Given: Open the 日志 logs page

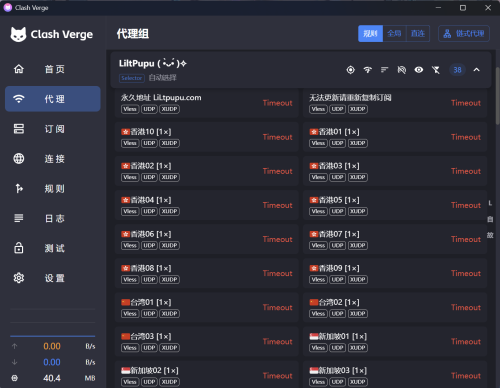Looking at the screenshot, I should click(53, 218).
